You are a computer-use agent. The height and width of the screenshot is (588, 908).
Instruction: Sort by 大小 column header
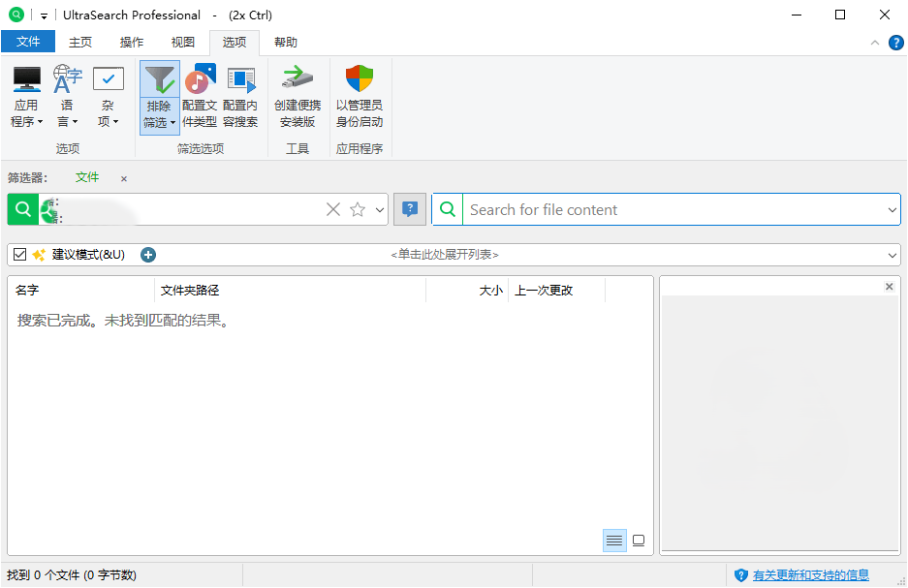tap(467, 290)
